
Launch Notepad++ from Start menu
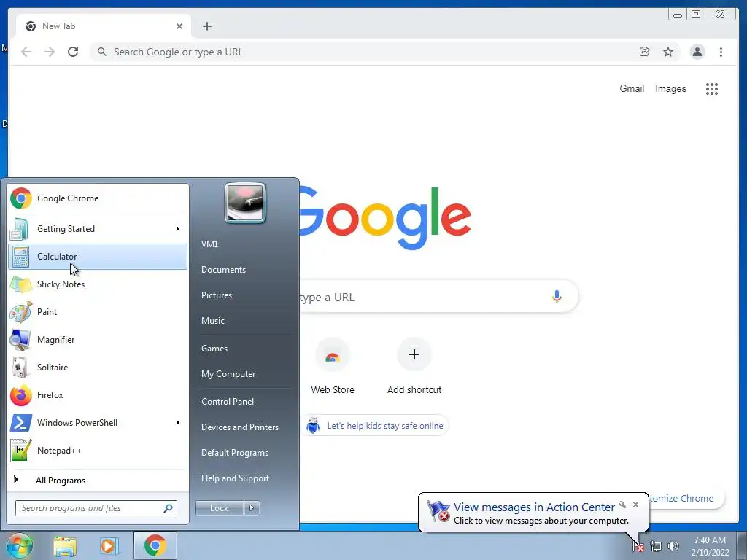point(98,451)
